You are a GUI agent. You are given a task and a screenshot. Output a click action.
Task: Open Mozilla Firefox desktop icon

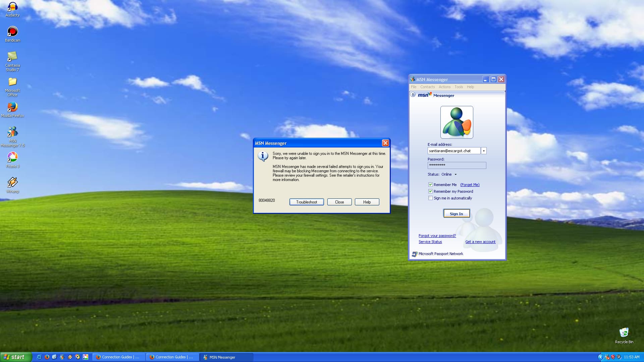pos(12,107)
